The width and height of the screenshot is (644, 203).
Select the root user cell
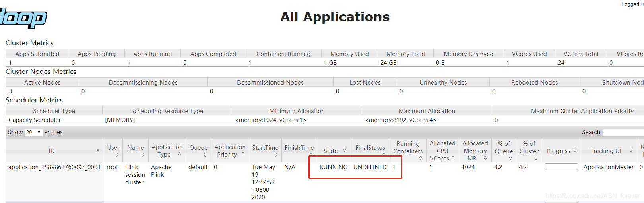click(113, 167)
